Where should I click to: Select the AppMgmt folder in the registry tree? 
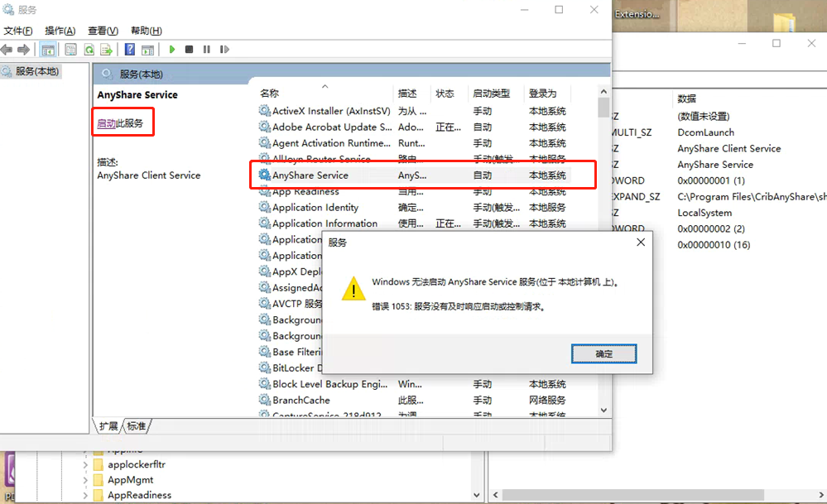click(x=130, y=480)
